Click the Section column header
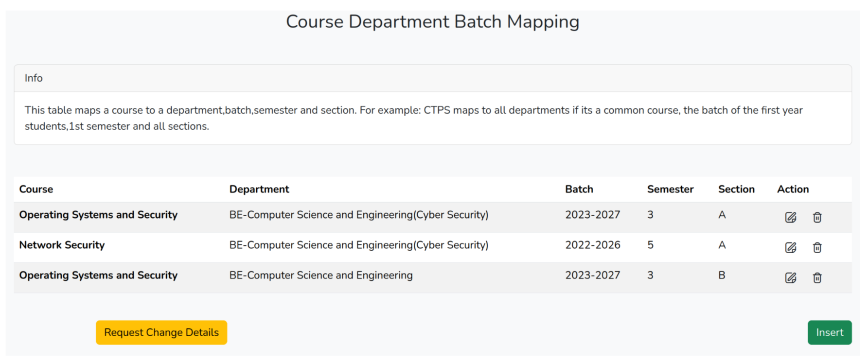868x362 pixels. (736, 189)
